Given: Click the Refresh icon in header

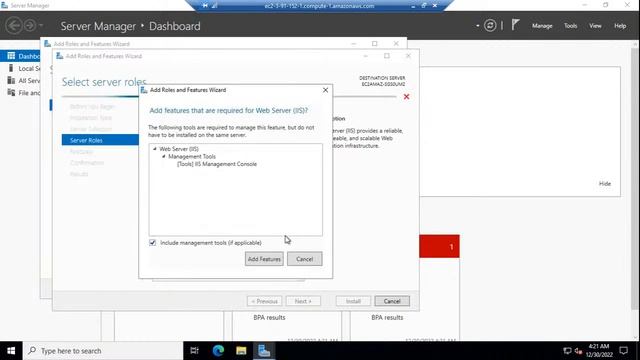Looking at the screenshot, I should [x=490, y=26].
